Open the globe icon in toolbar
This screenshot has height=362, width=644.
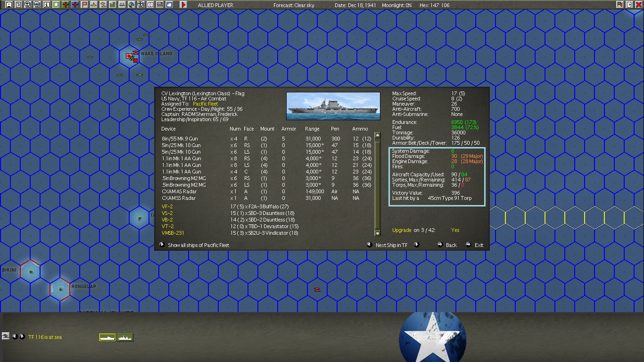tap(132, 5)
